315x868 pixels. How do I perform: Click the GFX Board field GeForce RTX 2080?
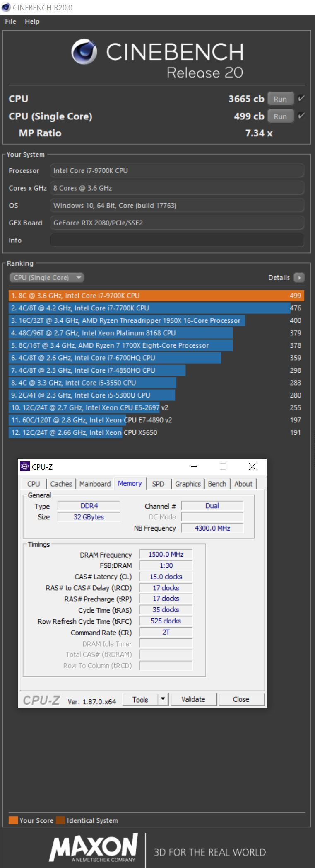[x=177, y=223]
